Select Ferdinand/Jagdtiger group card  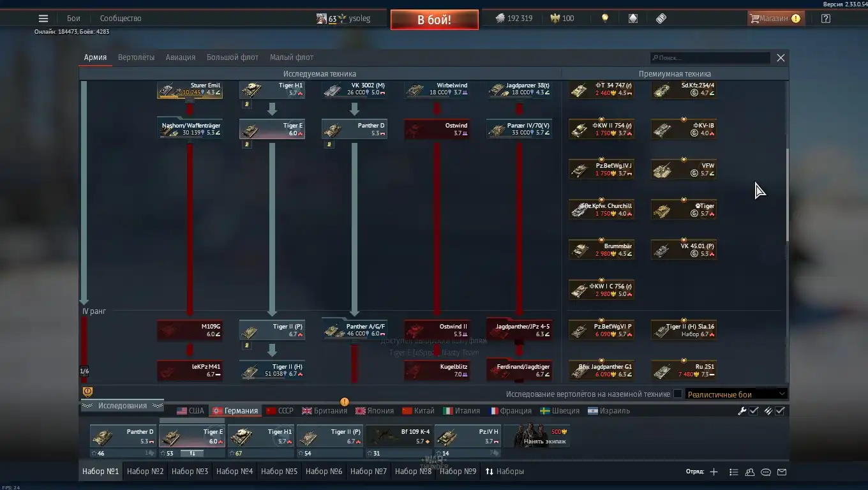519,370
